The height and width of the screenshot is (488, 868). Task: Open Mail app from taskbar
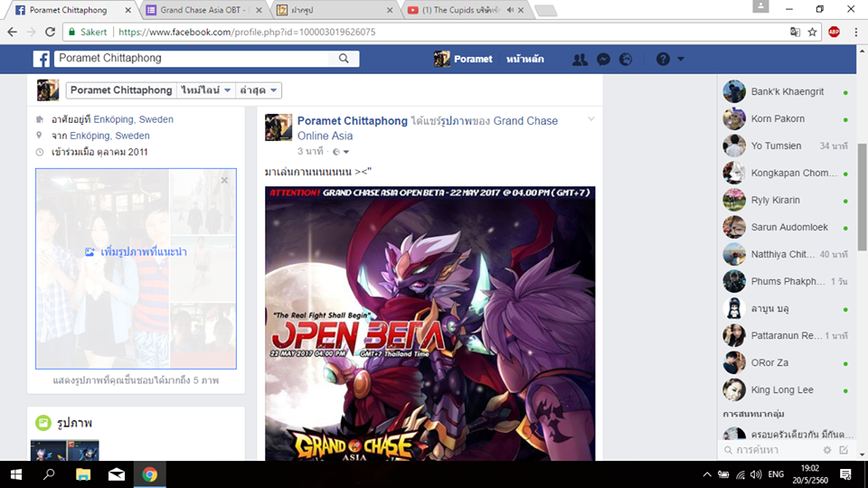(x=117, y=474)
